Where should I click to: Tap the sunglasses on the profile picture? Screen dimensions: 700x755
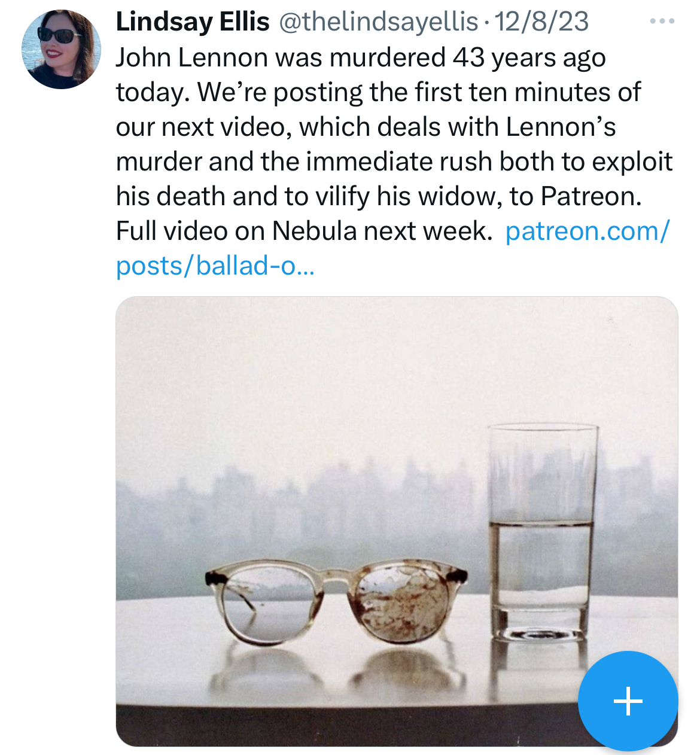[59, 36]
